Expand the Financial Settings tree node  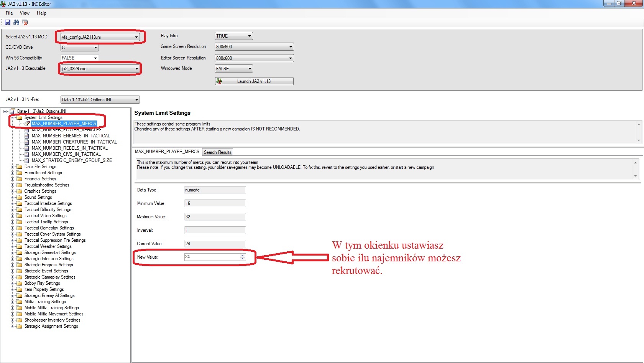[13, 179]
